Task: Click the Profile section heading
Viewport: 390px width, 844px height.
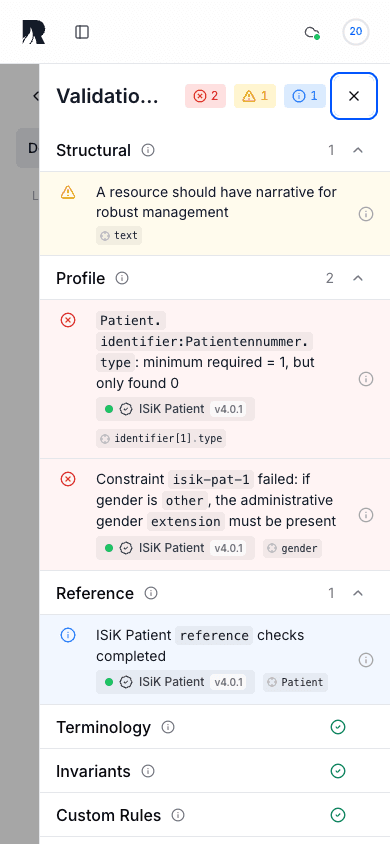Action: (81, 278)
